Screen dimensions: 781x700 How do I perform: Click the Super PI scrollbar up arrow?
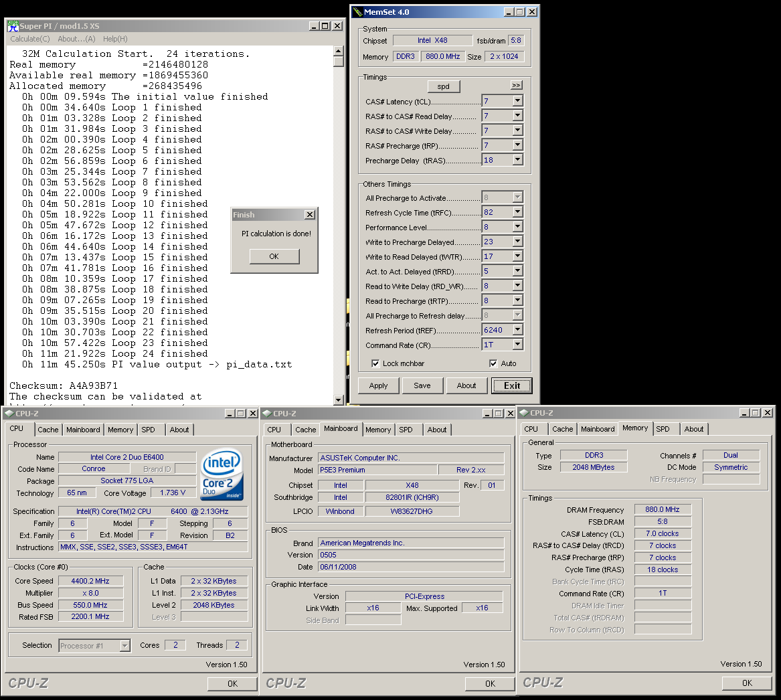coord(338,52)
